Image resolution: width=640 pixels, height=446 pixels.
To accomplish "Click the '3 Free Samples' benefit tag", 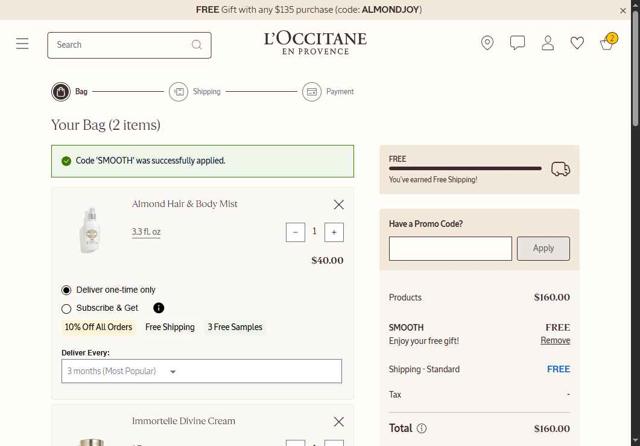I will tap(235, 327).
